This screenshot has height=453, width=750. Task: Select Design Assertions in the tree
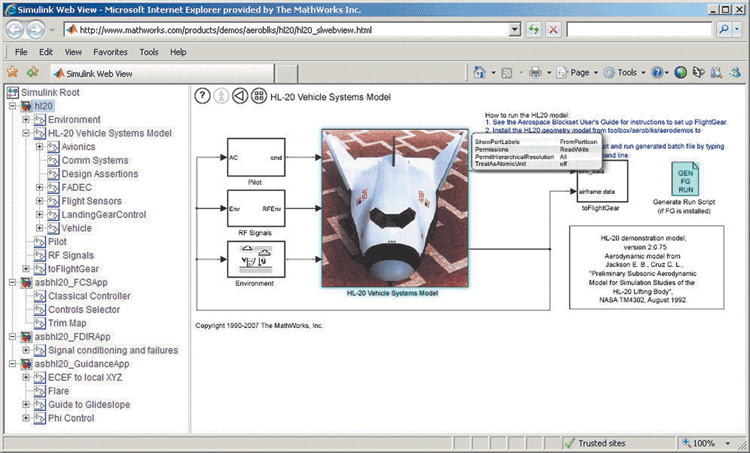pos(99,174)
